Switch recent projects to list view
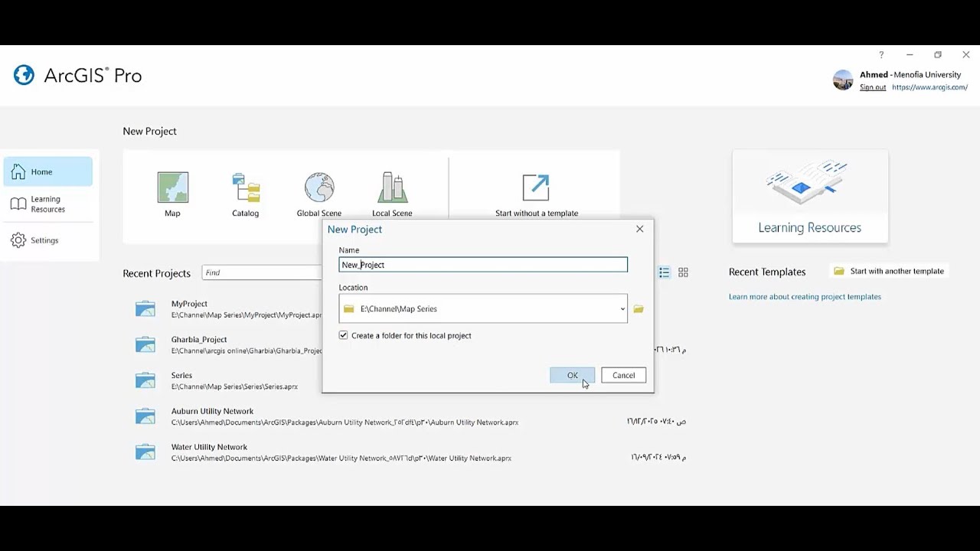The height and width of the screenshot is (551, 980). [x=665, y=272]
